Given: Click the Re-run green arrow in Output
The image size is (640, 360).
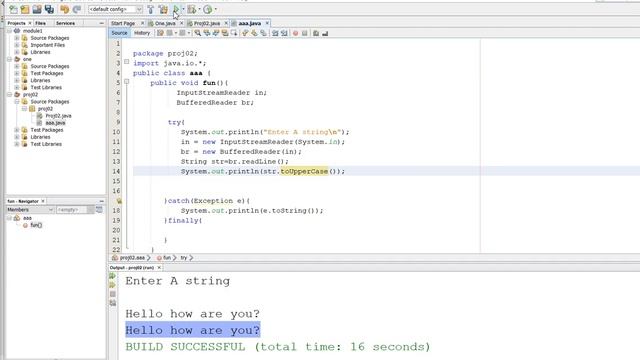Looking at the screenshot, I should pyautogui.click(x=113, y=276).
